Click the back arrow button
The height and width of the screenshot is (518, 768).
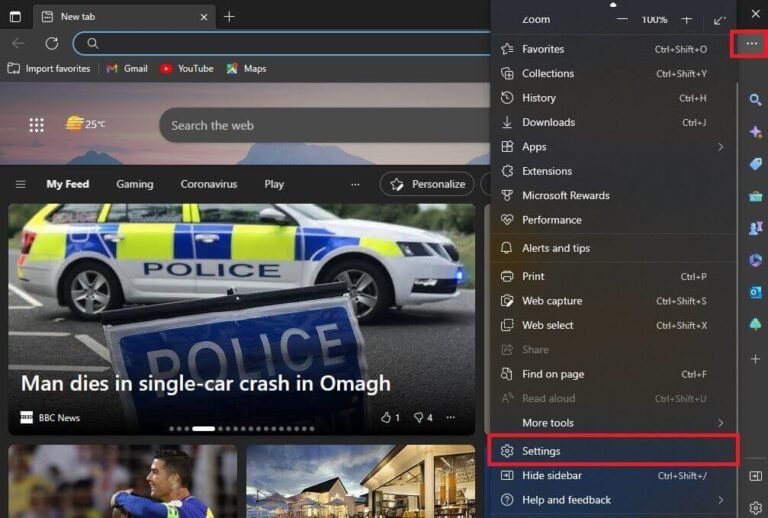pyautogui.click(x=18, y=44)
